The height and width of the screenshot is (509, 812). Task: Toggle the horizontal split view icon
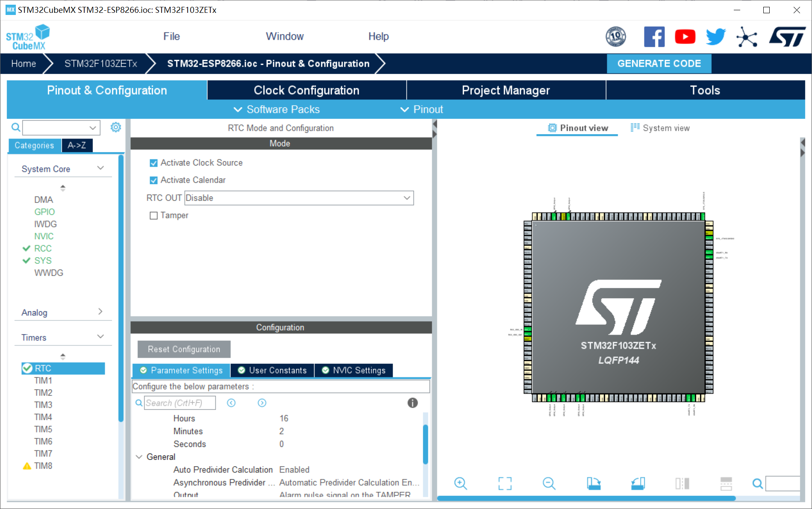726,483
